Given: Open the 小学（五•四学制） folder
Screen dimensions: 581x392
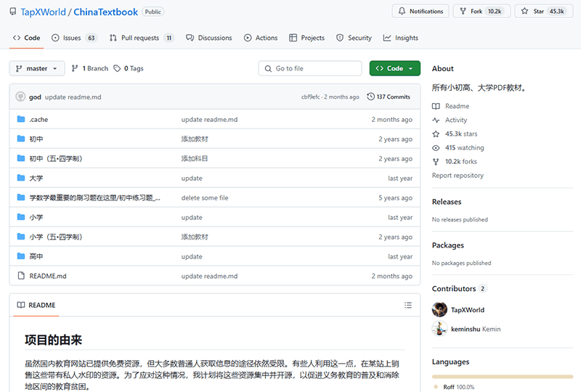Looking at the screenshot, I should [56, 237].
